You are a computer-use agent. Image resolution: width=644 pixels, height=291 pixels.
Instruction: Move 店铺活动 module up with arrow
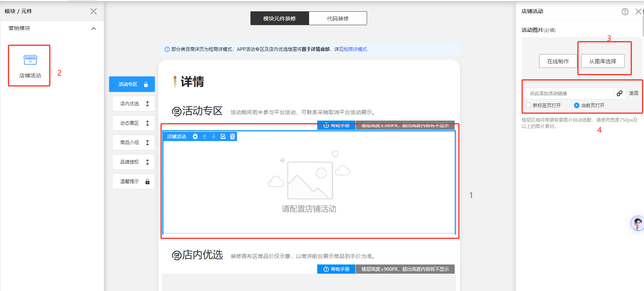(x=205, y=136)
